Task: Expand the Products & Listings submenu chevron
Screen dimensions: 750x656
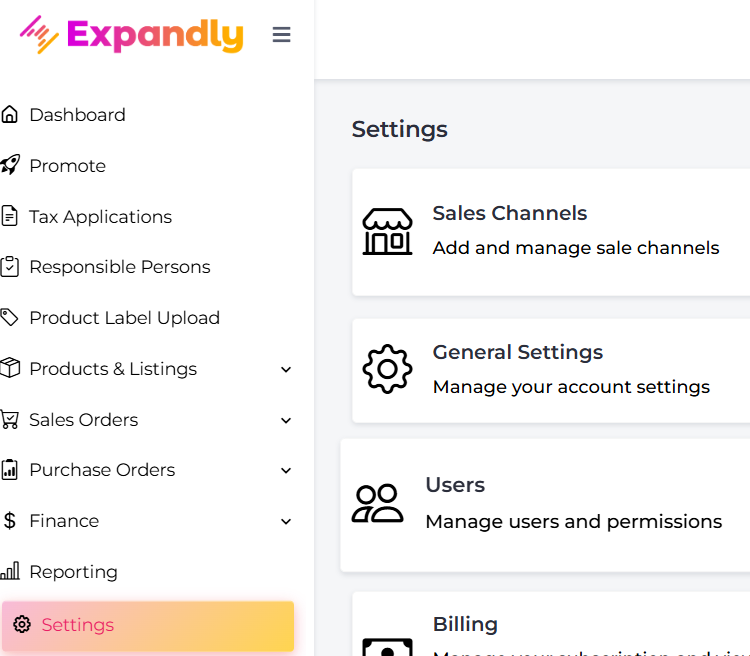Action: [286, 369]
